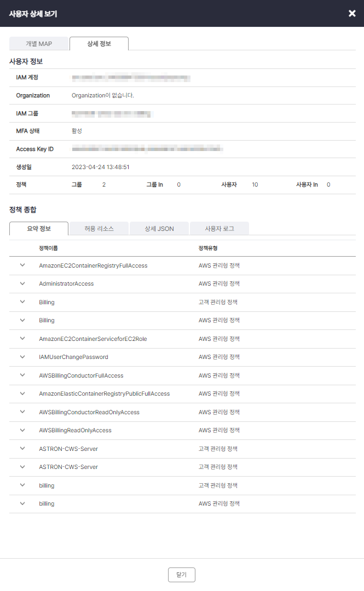Click the 사용자 policy count 10
364x591 pixels.
255,185
